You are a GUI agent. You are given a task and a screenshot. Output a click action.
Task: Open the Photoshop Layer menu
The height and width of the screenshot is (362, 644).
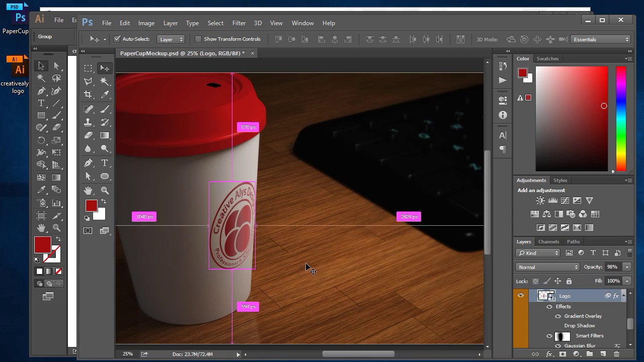tap(171, 23)
